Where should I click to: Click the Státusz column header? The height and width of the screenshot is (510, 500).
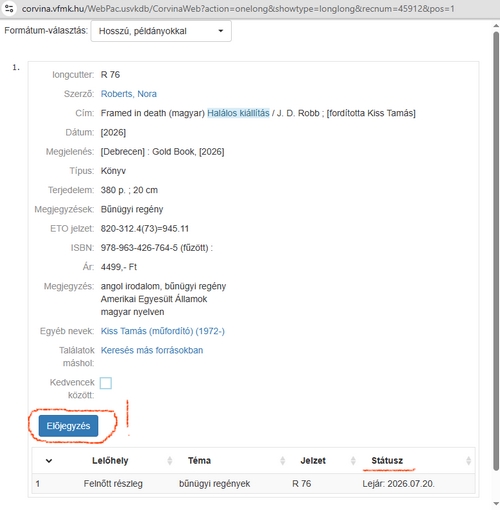point(387,461)
